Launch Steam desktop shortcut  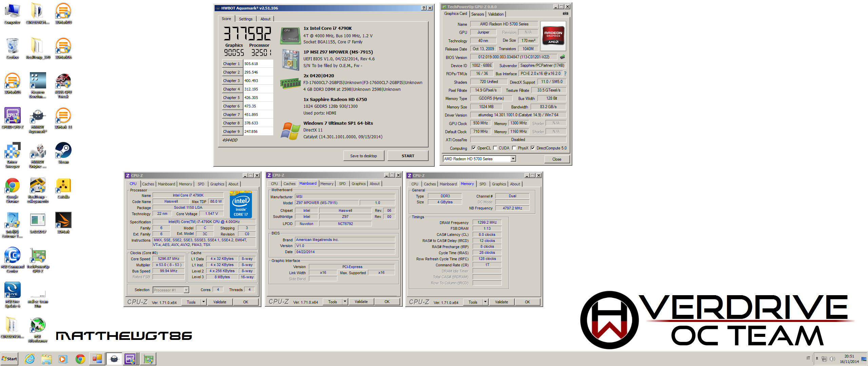(63, 153)
